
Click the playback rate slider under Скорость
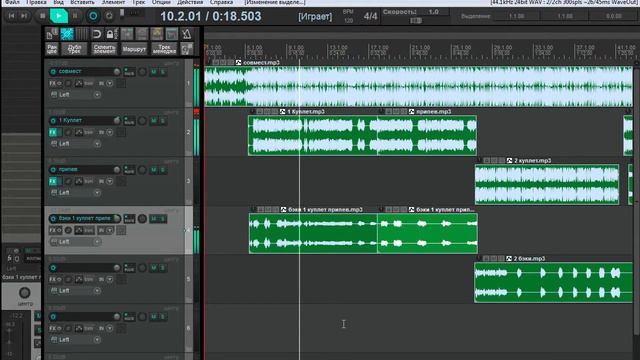[x=416, y=20]
